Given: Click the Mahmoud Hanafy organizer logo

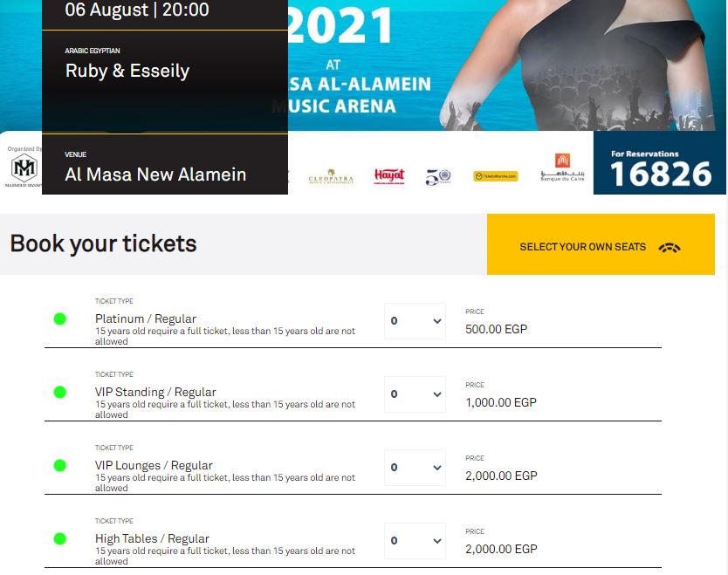Looking at the screenshot, I should pos(24,168).
